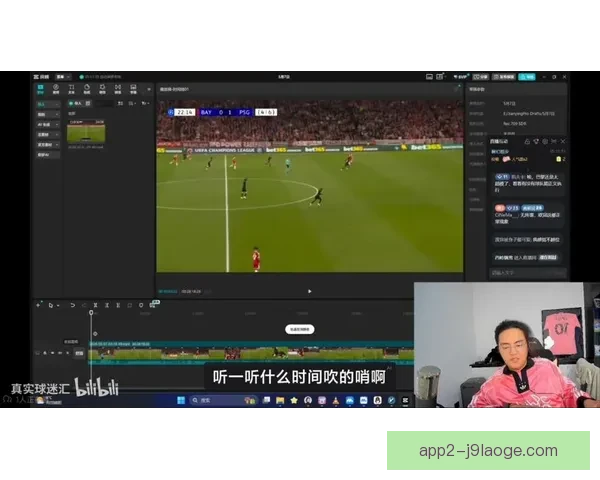Image resolution: width=600 pixels, height=480 pixels.
Task: Mute the main track audio
Action: coord(60,353)
